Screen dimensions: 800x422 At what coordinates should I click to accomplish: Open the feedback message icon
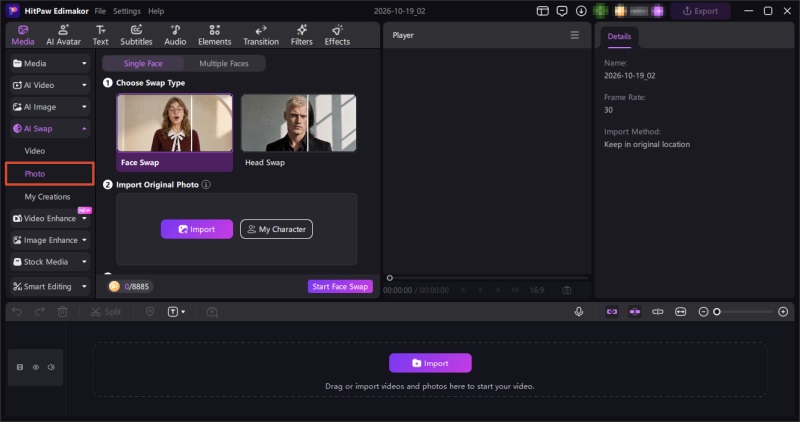click(x=562, y=11)
